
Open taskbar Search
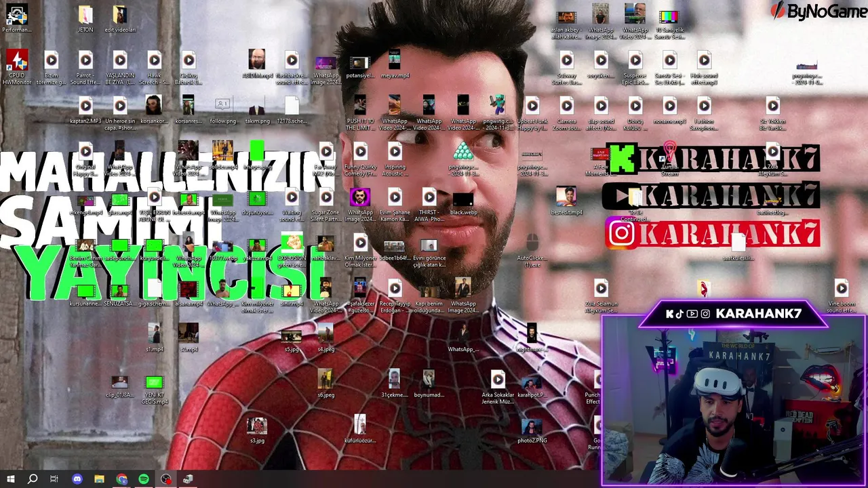[x=32, y=479]
